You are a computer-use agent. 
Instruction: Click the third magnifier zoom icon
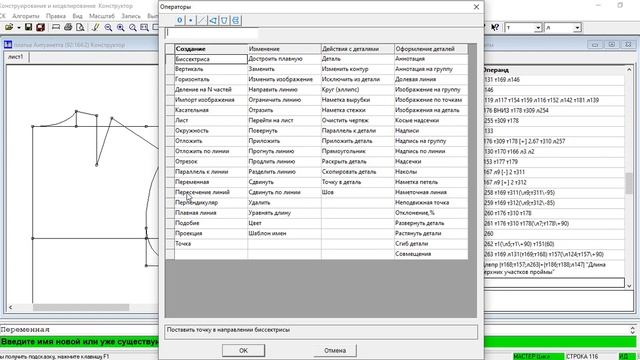(x=133, y=27)
